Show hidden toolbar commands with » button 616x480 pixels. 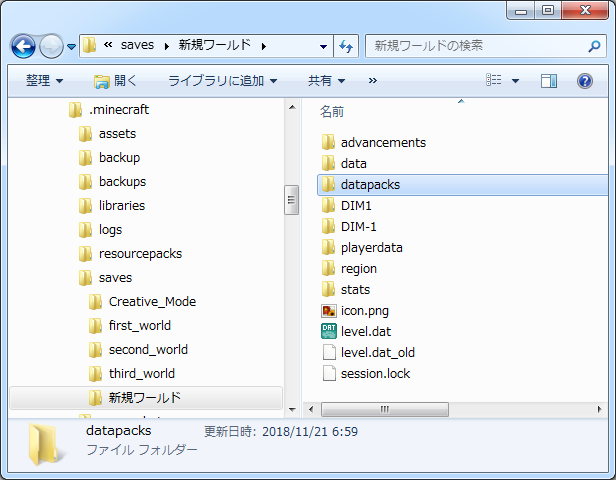tap(372, 80)
